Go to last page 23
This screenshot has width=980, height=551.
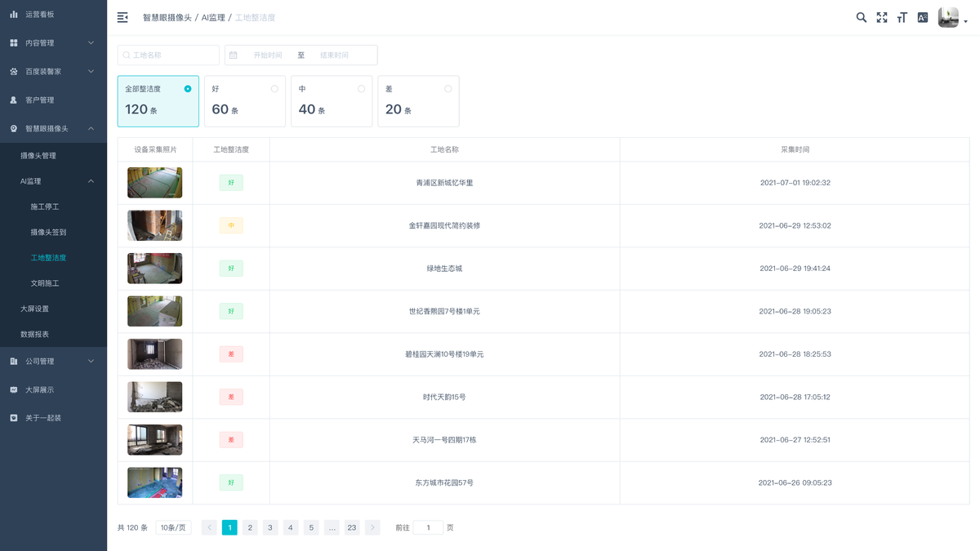pos(352,527)
